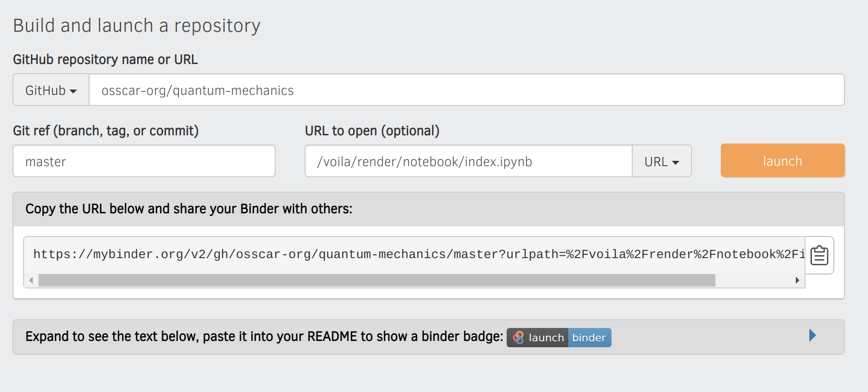
Task: Click the mybinder.org share URL text
Action: [x=414, y=254]
